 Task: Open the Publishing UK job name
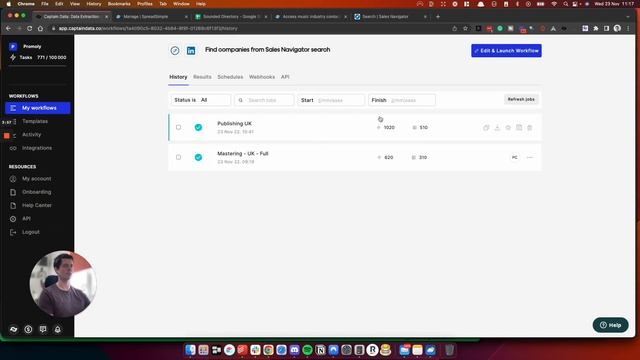(234, 123)
